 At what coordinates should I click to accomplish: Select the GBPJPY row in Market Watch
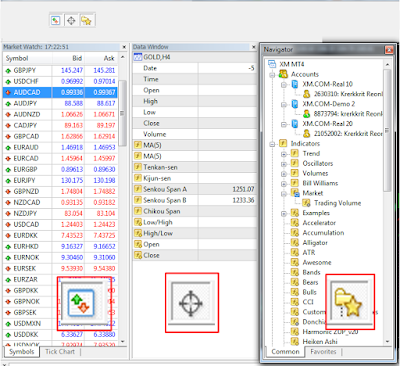tap(60, 70)
